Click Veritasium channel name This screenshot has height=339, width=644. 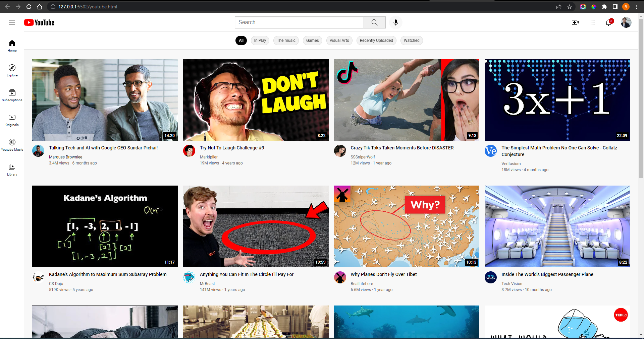point(511,164)
